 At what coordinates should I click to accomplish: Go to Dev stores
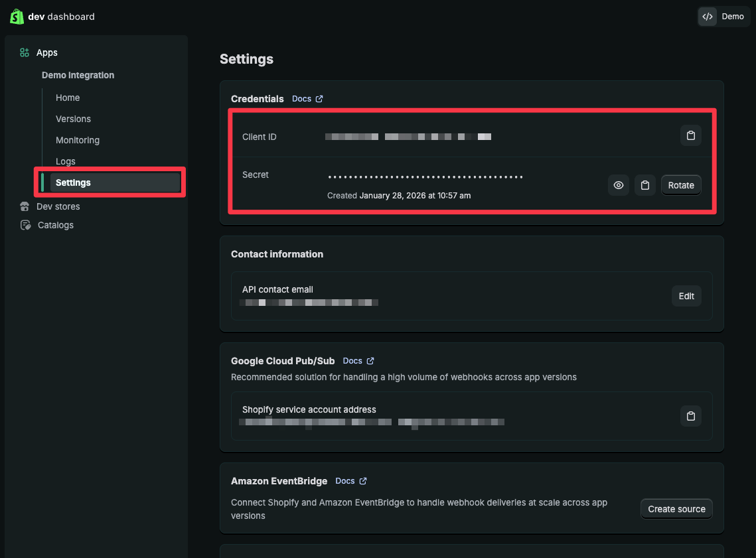point(58,206)
